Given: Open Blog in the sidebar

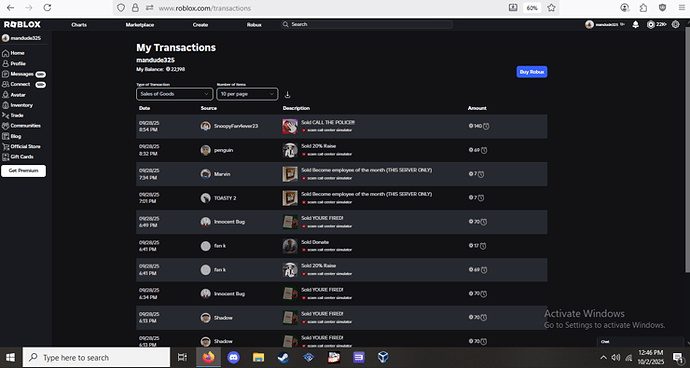Looking at the screenshot, I should (x=11, y=136).
